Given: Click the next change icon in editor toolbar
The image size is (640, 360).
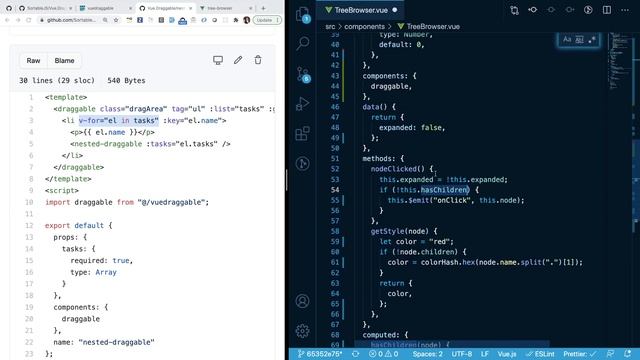Looking at the screenshot, I should click(570, 10).
